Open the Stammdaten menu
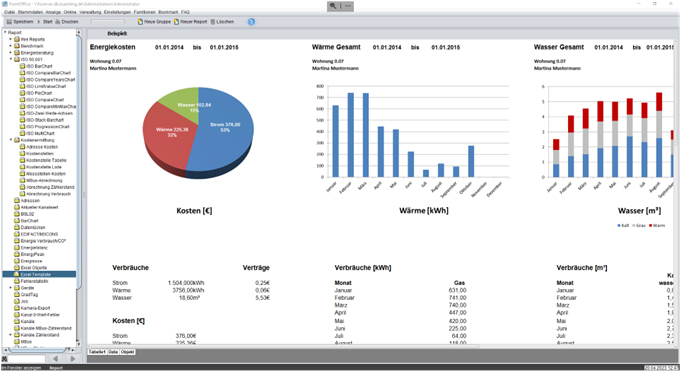 30,12
